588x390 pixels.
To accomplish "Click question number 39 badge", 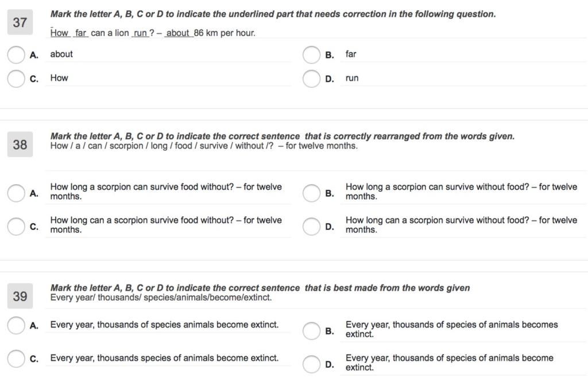I will [x=20, y=296].
